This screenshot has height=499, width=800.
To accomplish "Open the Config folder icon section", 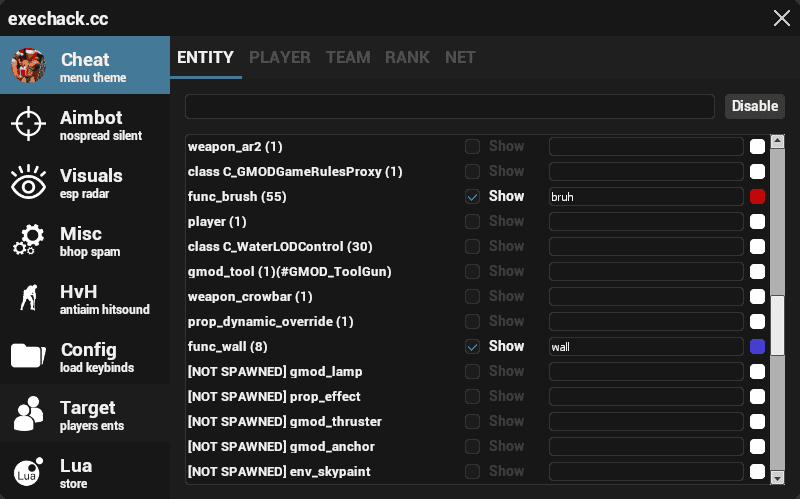I will 28,357.
